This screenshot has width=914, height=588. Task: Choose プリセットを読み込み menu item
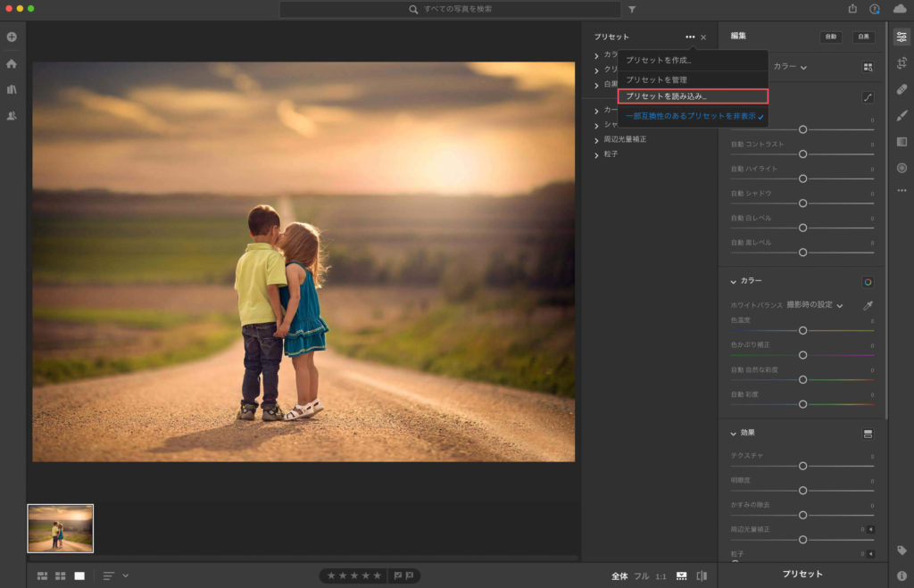coord(693,96)
